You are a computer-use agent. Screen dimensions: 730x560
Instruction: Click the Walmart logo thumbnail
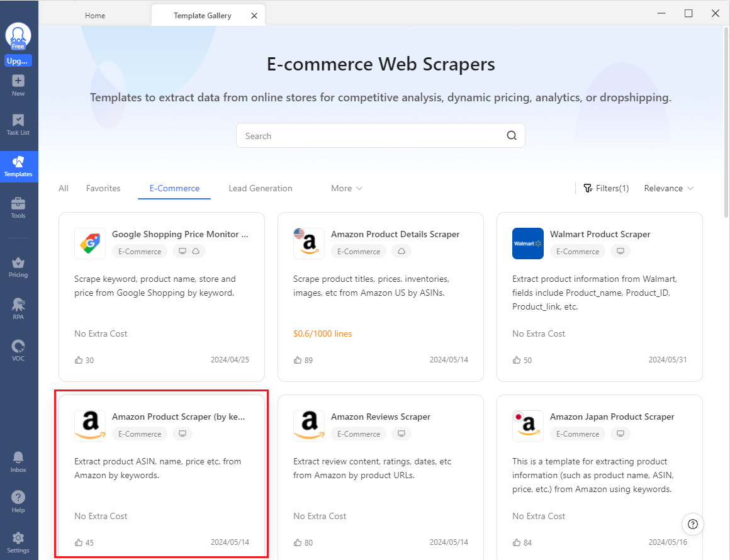[528, 244]
